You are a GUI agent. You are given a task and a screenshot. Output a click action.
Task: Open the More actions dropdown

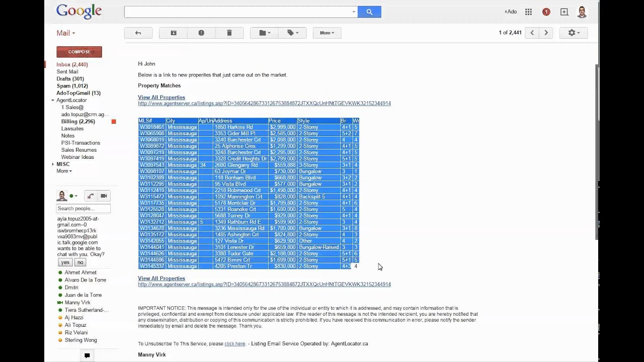[327, 33]
